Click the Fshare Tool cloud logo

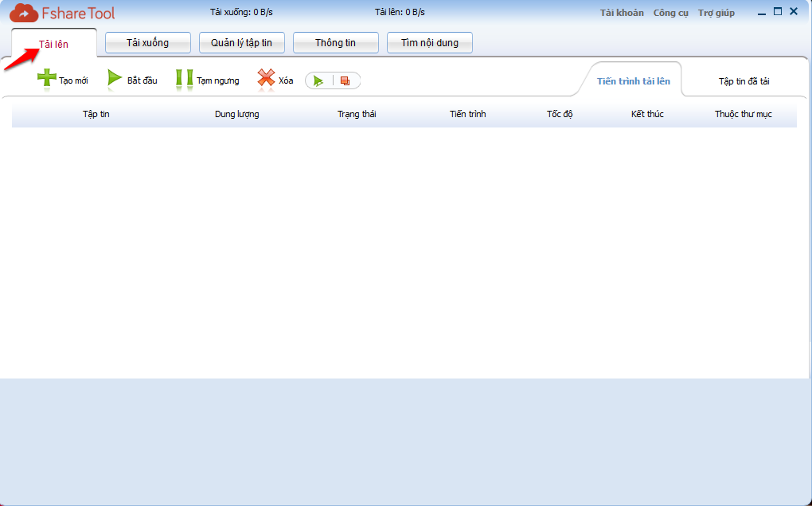click(x=24, y=13)
